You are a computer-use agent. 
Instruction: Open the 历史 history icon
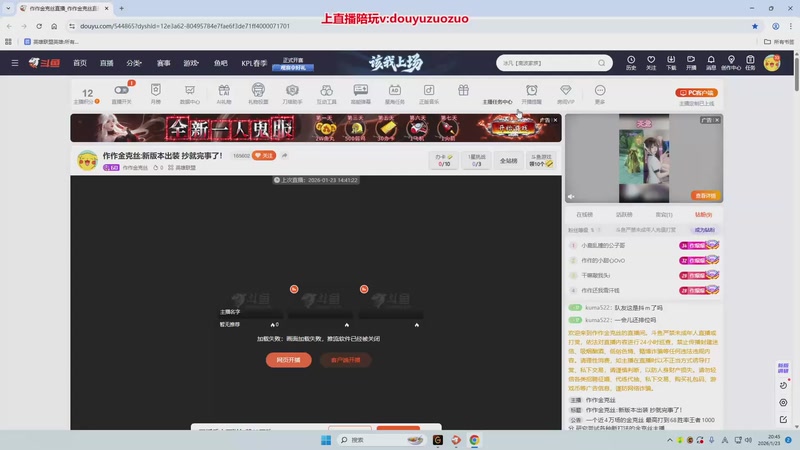[631, 63]
